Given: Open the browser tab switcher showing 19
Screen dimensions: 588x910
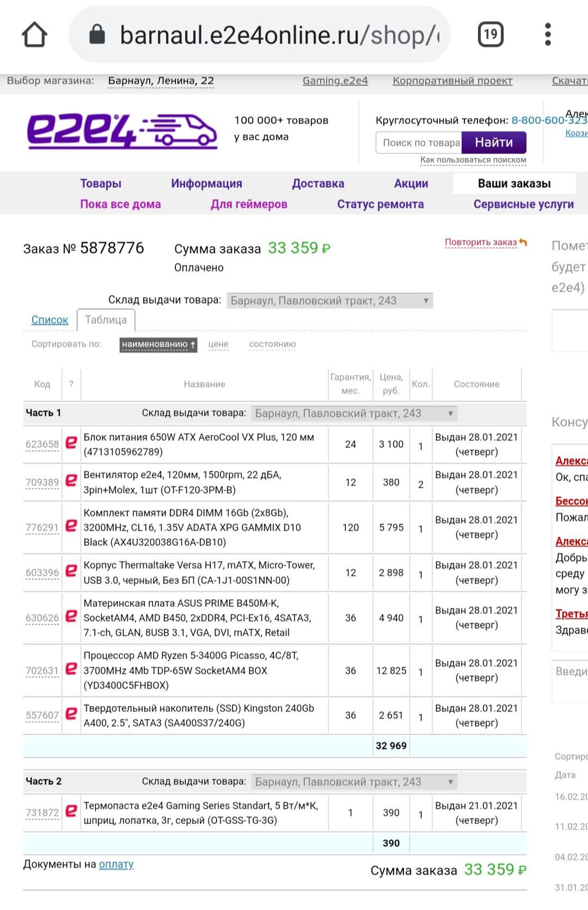Looking at the screenshot, I should pyautogui.click(x=491, y=34).
